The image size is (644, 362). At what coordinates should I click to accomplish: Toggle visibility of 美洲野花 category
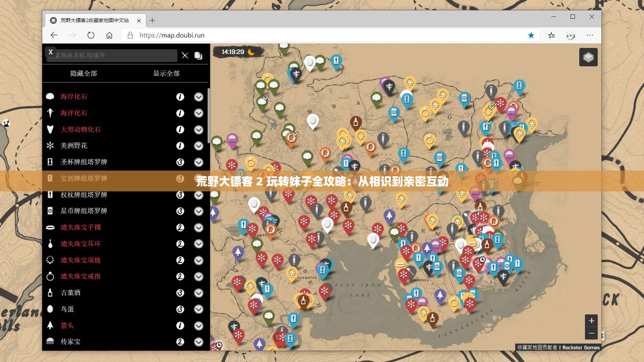(x=74, y=145)
